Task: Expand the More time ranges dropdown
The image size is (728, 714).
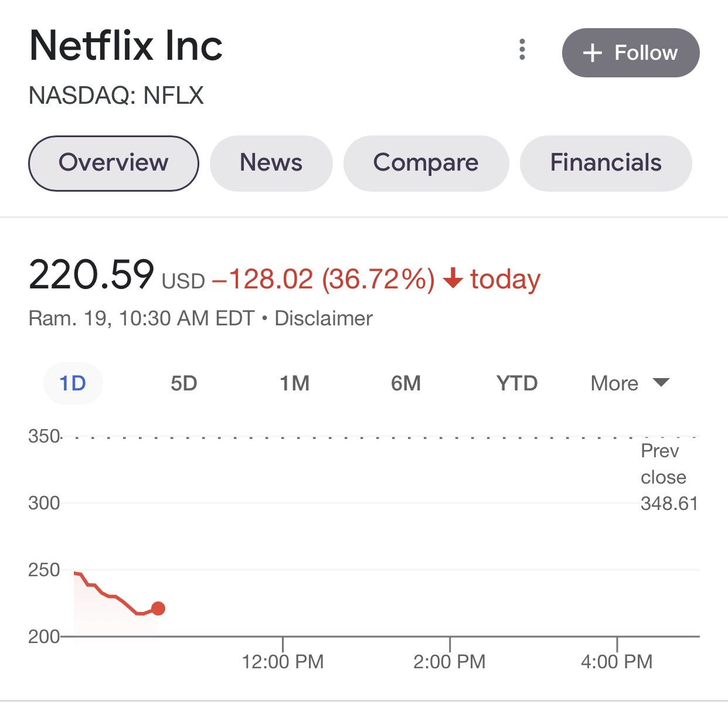Action: [629, 383]
